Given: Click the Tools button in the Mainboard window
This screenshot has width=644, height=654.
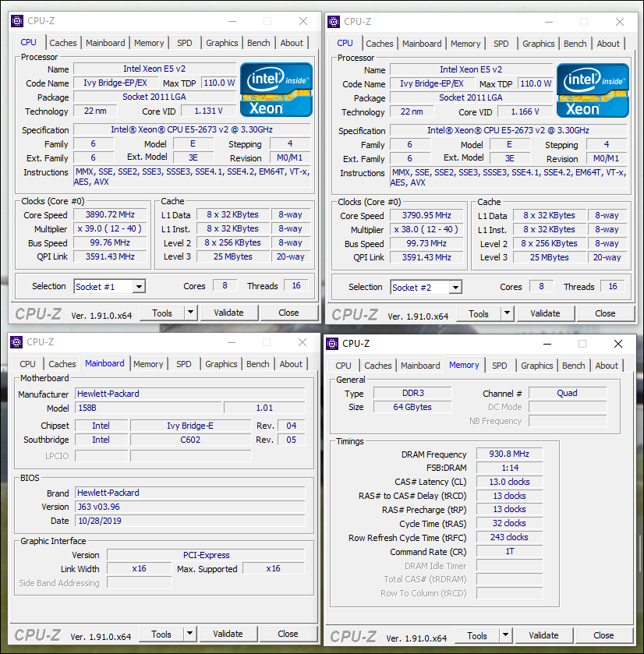Looking at the screenshot, I should click(x=161, y=634).
